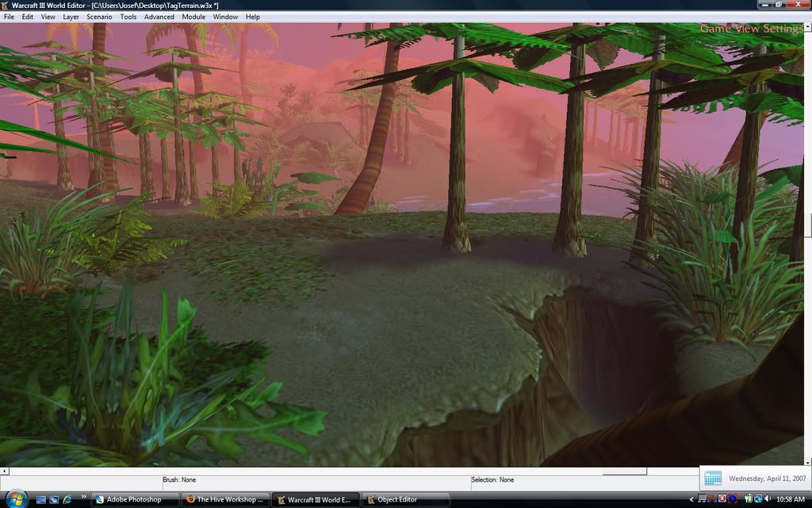
Task: Open the Tools menu
Action: (x=128, y=17)
